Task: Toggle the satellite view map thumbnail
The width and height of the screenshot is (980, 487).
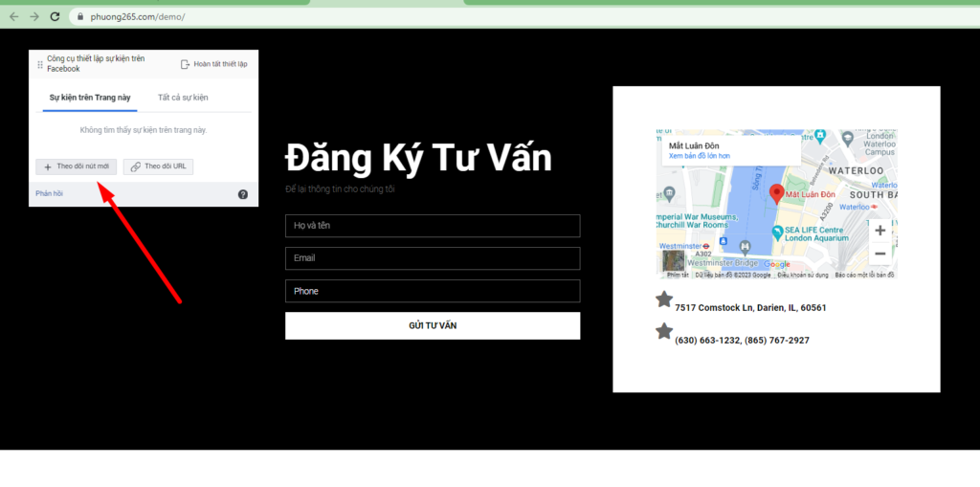Action: point(674,261)
